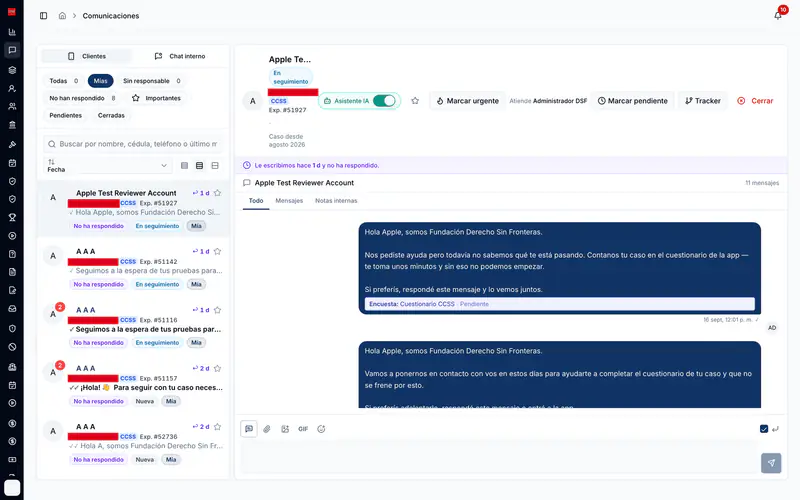This screenshot has height=500, width=800.
Task: Star the conversation with Exp. #52736
Action: (x=217, y=427)
